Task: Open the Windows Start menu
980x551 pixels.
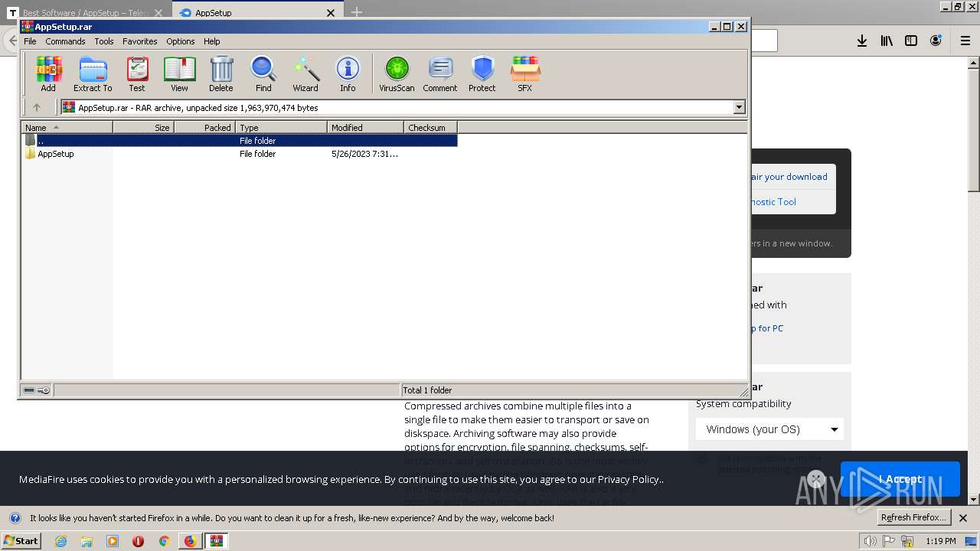Action: (x=21, y=540)
